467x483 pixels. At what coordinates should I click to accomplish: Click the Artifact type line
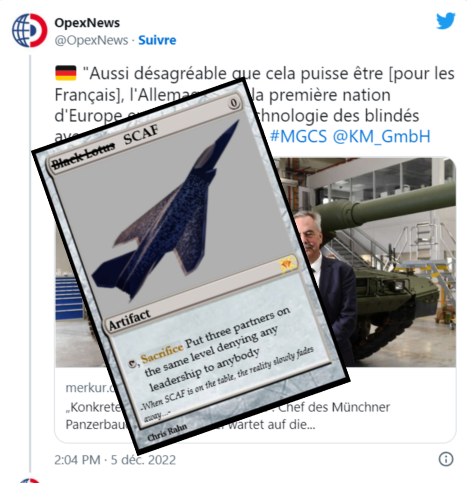(x=130, y=320)
